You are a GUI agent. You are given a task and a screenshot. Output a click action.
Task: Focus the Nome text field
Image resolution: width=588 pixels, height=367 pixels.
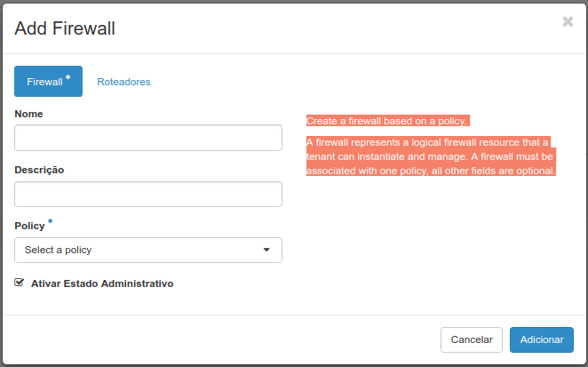[148, 138]
